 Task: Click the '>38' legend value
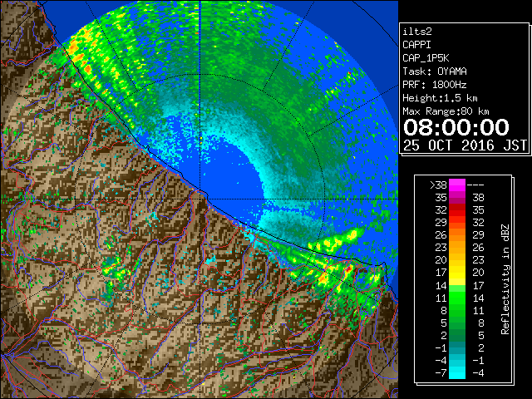coord(438,185)
